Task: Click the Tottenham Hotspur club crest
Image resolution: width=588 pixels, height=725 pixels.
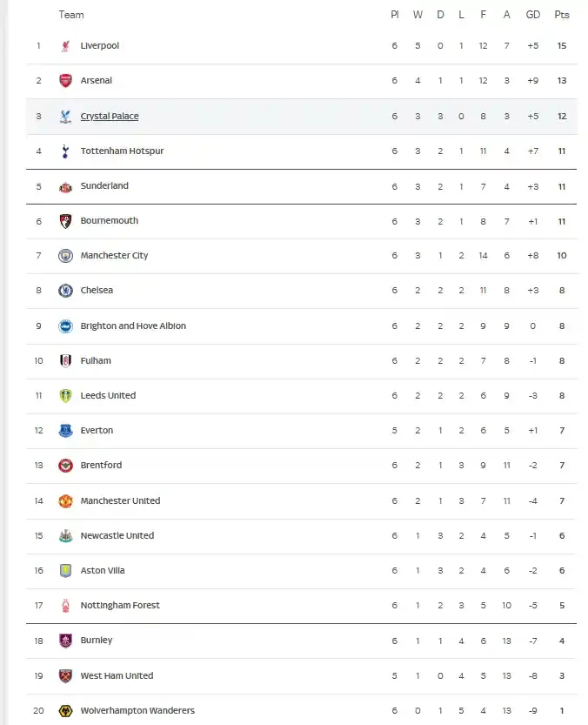Action: 65,151
